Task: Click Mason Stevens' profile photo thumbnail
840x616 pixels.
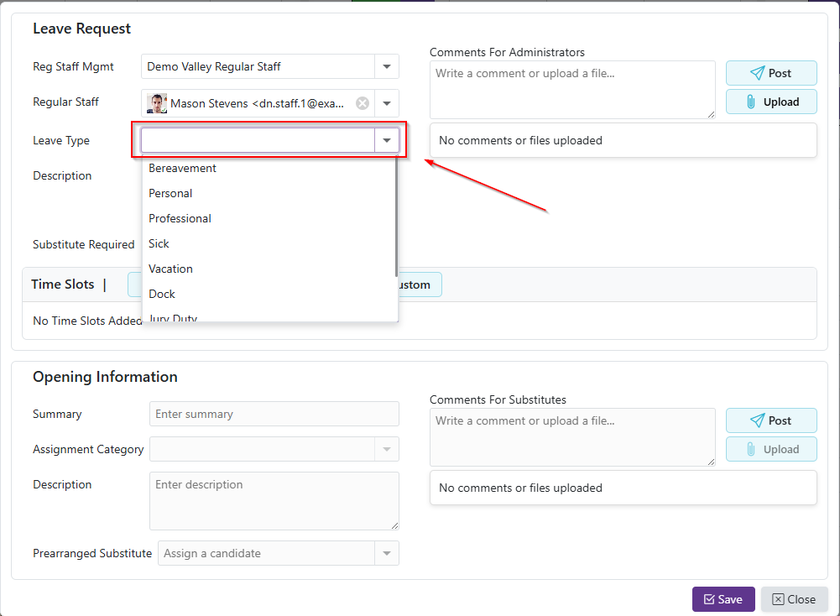Action: pyautogui.click(x=157, y=103)
